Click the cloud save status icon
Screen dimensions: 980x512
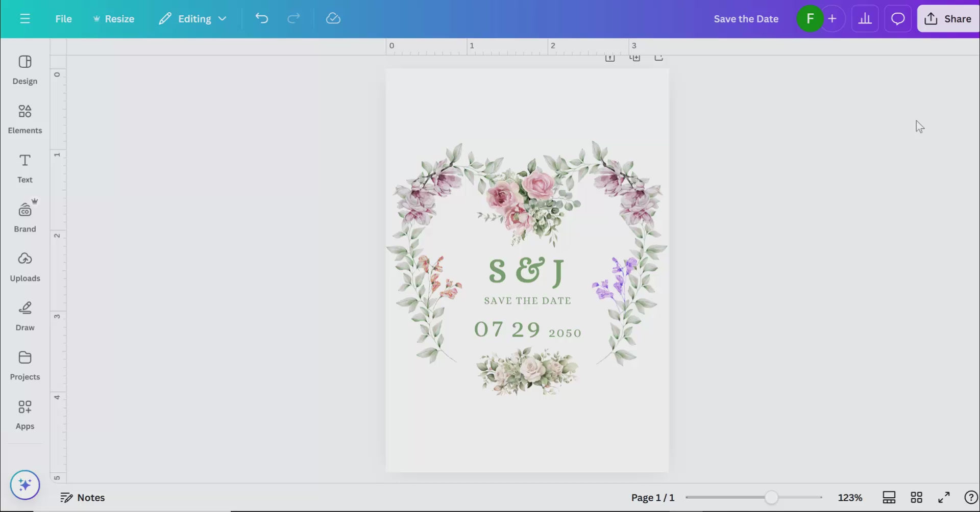coord(333,19)
